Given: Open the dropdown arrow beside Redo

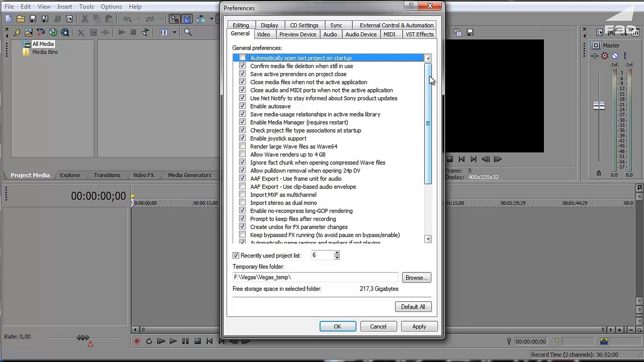Looking at the screenshot, I should coord(161,19).
